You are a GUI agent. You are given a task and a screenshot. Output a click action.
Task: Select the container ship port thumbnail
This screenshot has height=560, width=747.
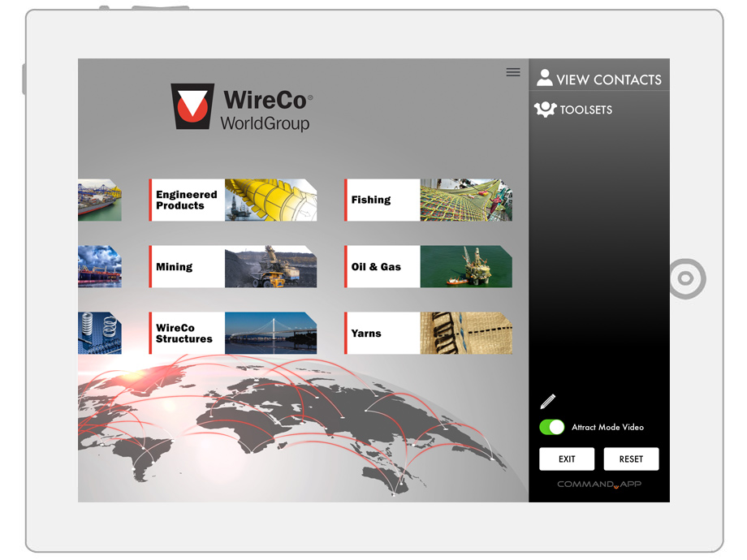(x=100, y=200)
